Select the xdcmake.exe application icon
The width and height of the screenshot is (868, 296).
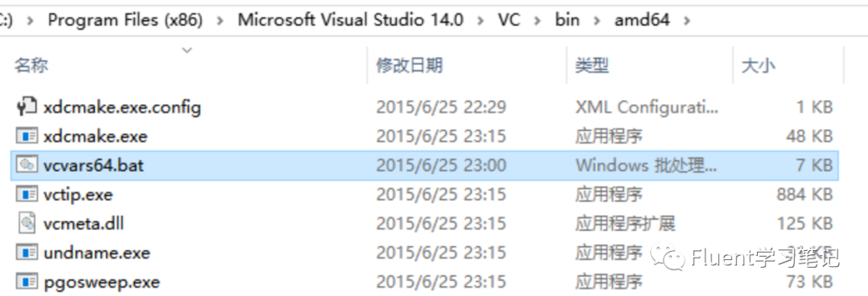27,136
